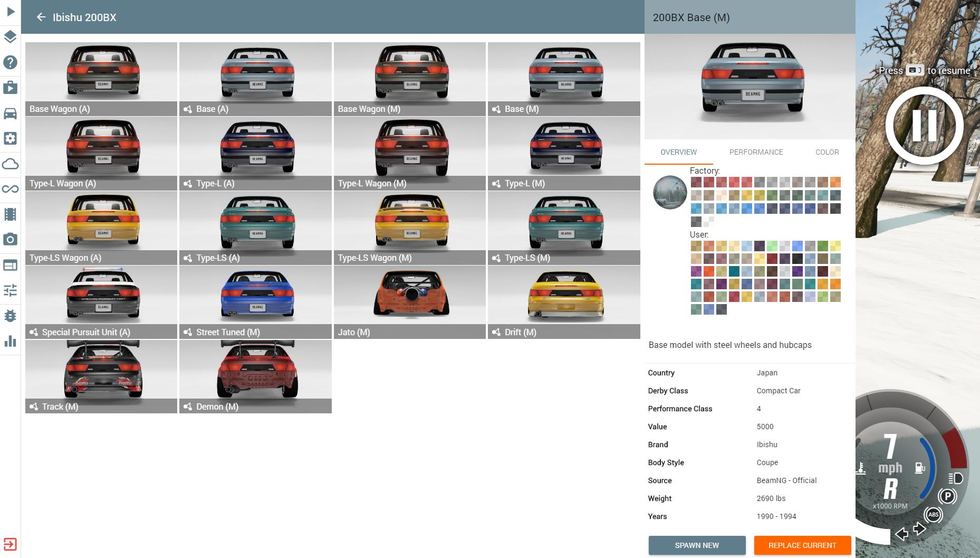
Task: Select the Street Tuned (M) configuration
Action: 255,302
